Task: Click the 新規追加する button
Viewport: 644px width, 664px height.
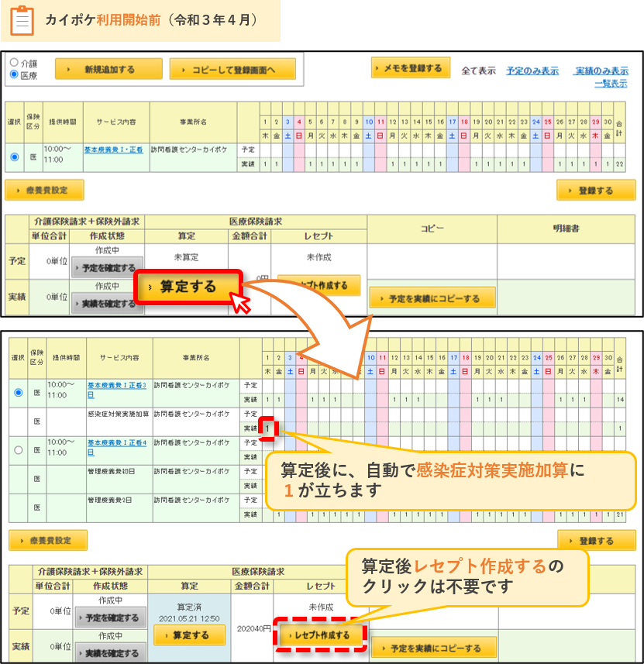Action: 109,69
